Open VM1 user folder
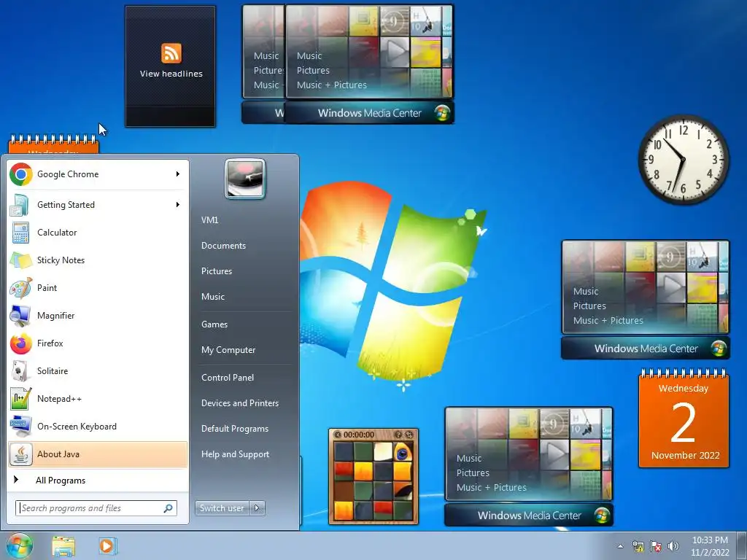 click(209, 220)
